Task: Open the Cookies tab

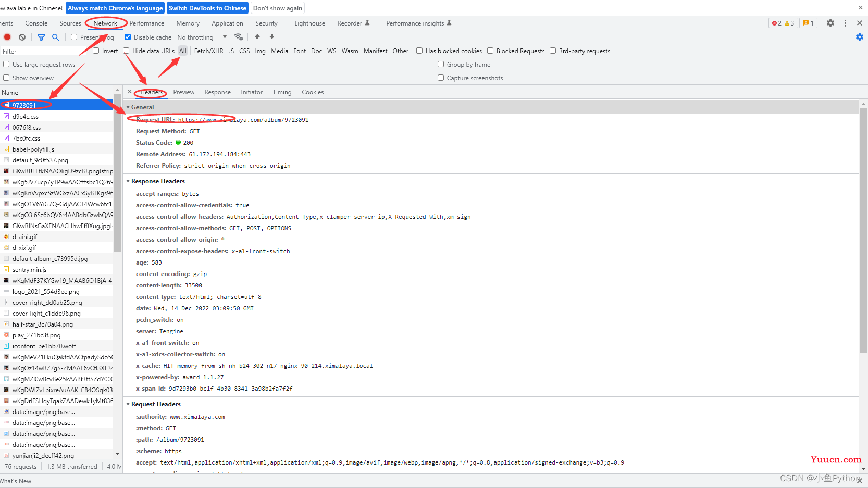Action: tap(313, 92)
